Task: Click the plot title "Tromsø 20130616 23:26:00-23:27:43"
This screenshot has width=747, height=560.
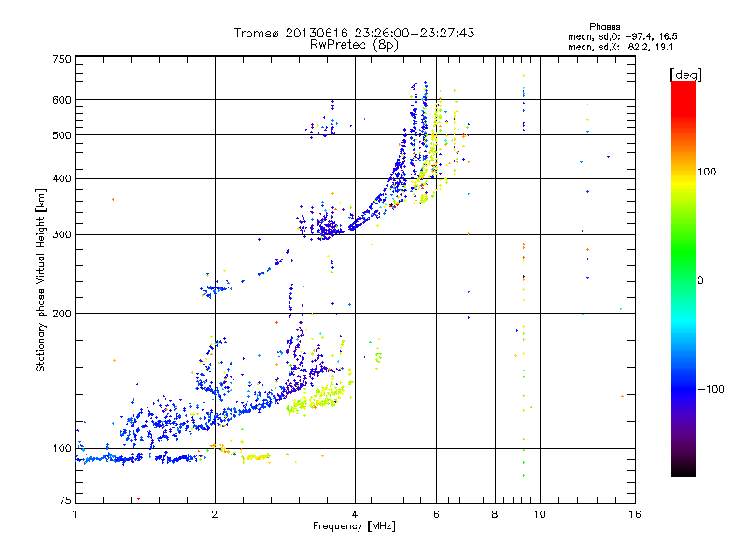Action: (354, 33)
